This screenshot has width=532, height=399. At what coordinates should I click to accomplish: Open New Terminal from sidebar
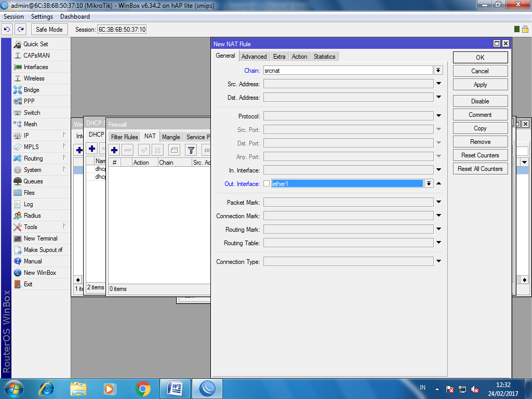35,238
